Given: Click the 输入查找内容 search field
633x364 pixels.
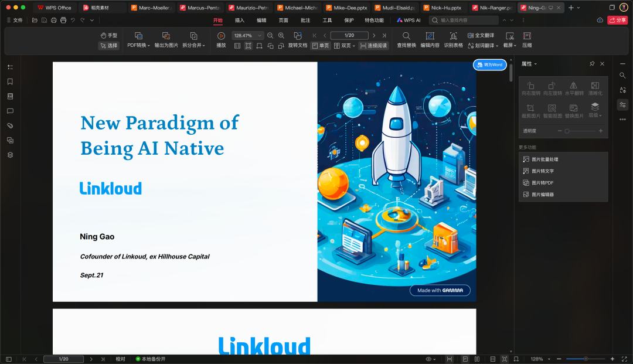Looking at the screenshot, I should coord(464,20).
